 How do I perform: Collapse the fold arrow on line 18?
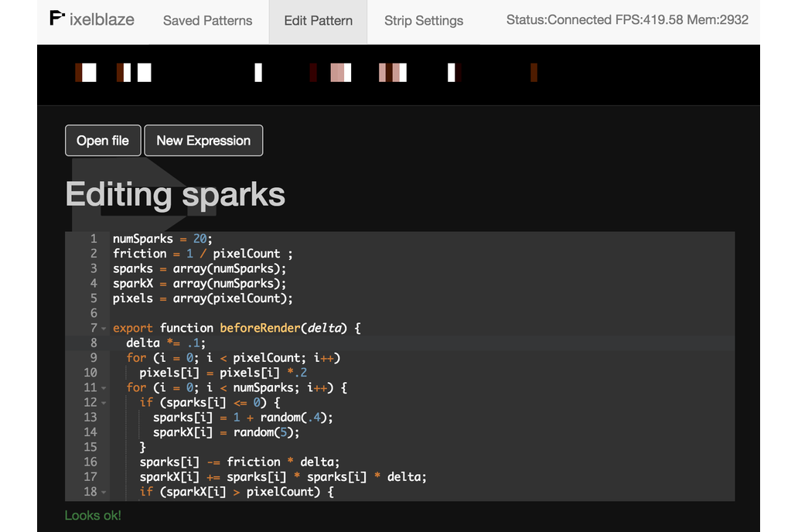(x=104, y=493)
